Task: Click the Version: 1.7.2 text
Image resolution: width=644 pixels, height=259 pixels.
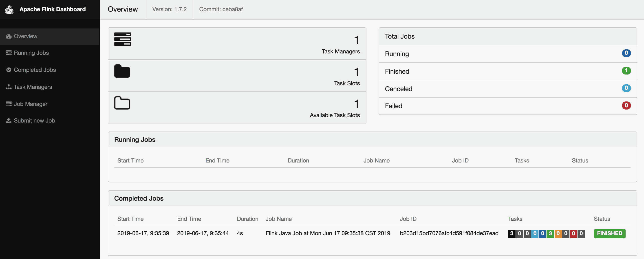Action: pos(169,9)
